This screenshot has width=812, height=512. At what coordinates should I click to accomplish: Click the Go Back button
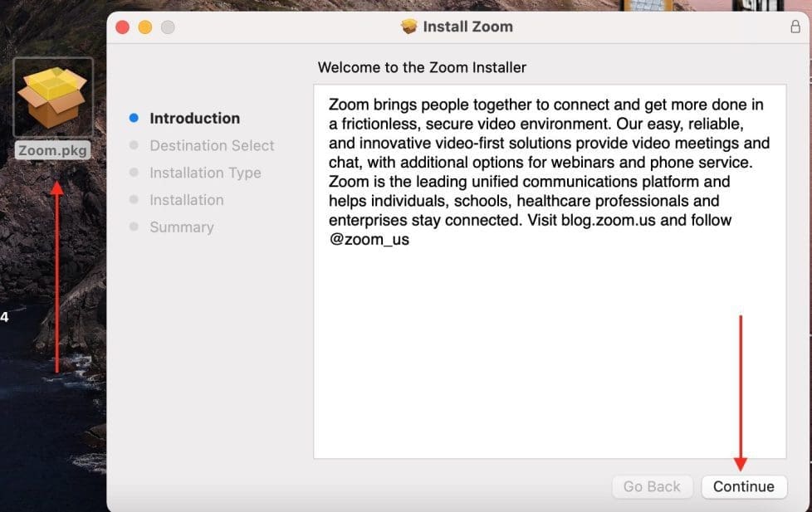tap(652, 487)
